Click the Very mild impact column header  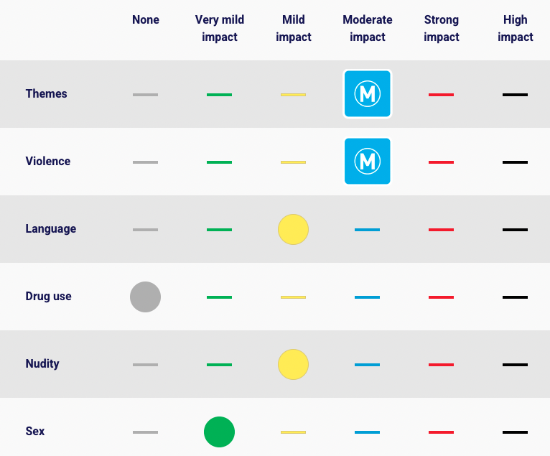[219, 28]
